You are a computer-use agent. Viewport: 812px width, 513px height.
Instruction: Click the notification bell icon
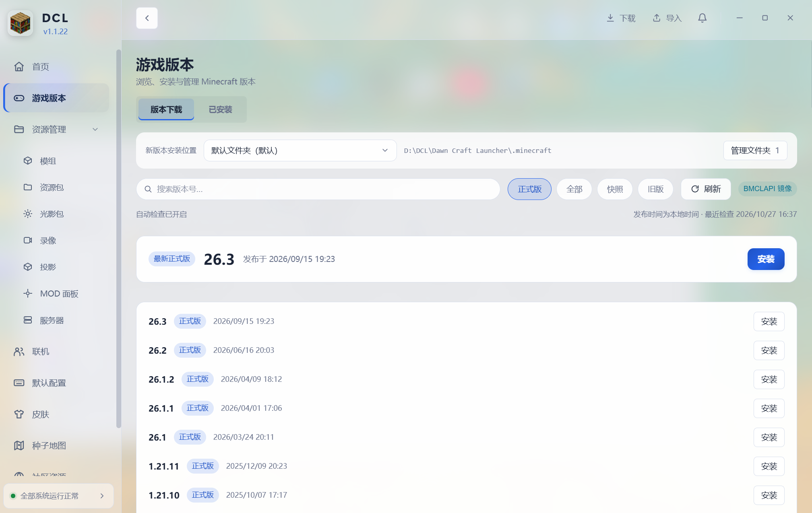pyautogui.click(x=702, y=18)
